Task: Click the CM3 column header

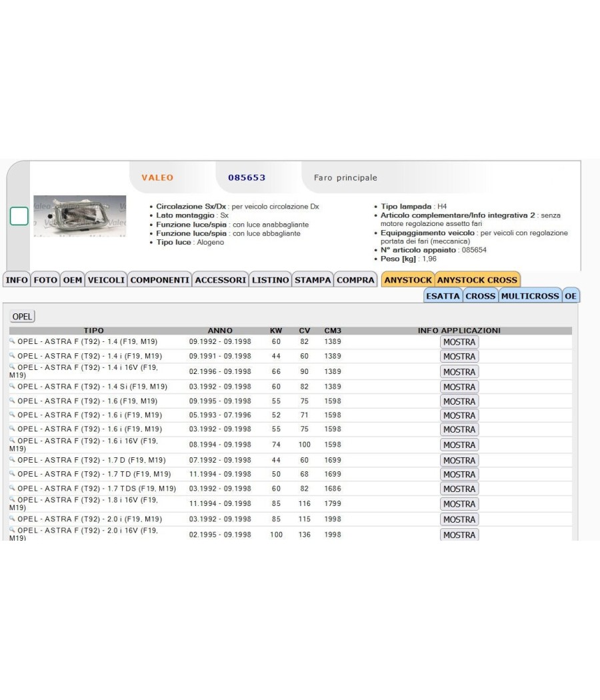Action: click(x=333, y=331)
